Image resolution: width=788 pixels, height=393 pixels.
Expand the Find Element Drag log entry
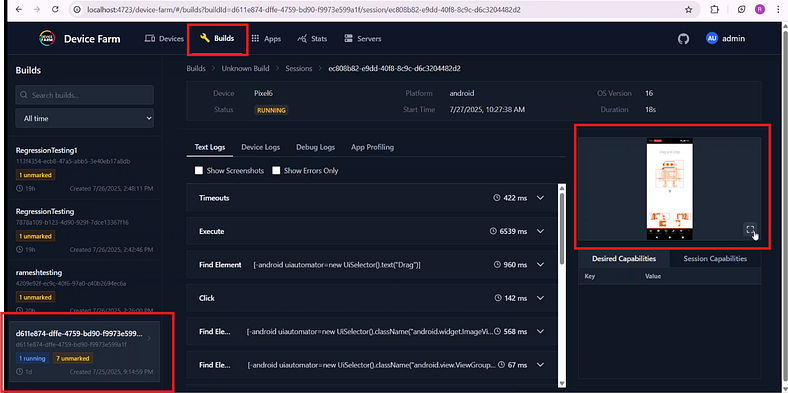tap(541, 265)
